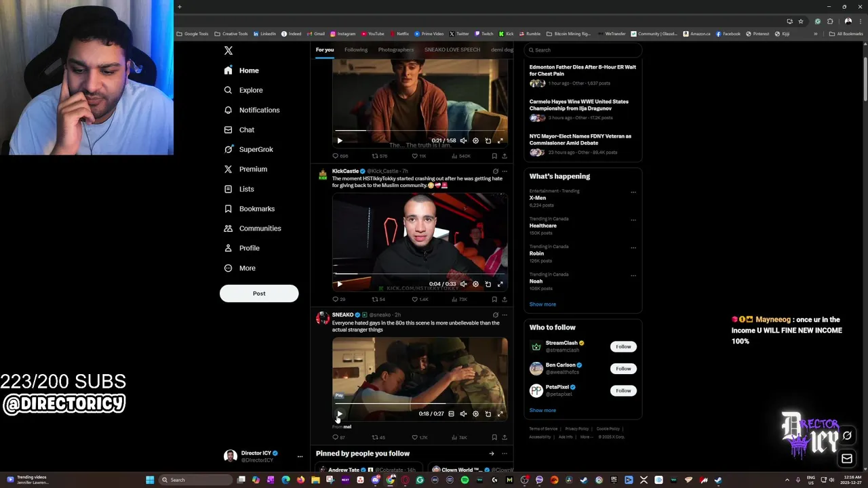Follow StreamClash
Screen dimensions: 868x488
click(x=623, y=346)
